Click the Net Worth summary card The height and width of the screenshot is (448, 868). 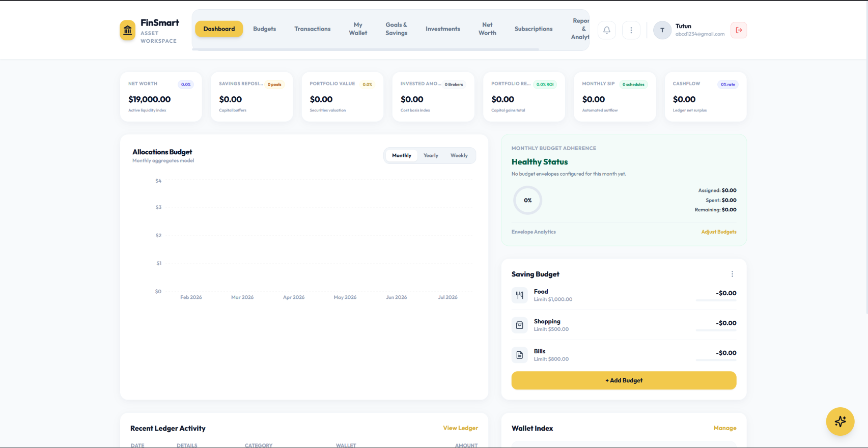[x=161, y=97]
